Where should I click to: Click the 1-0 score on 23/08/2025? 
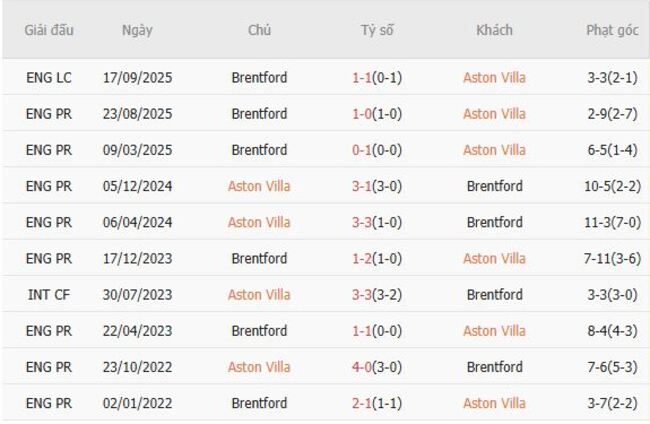(x=362, y=114)
